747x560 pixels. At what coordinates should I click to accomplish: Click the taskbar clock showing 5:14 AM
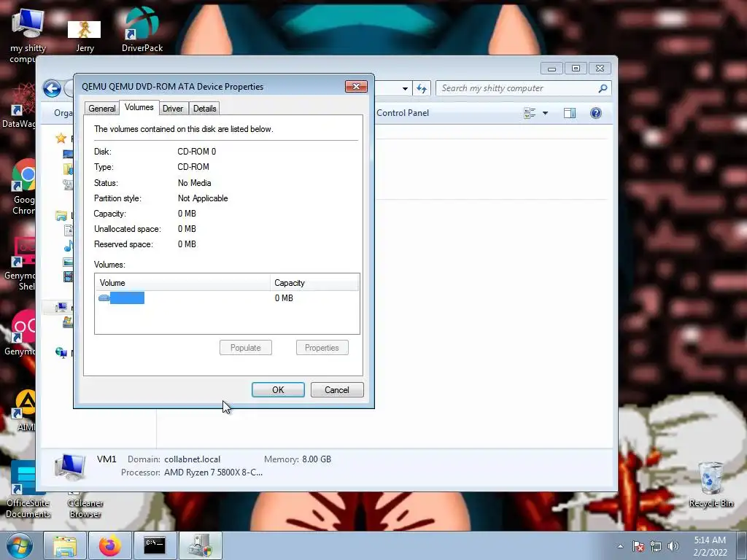pyautogui.click(x=710, y=546)
